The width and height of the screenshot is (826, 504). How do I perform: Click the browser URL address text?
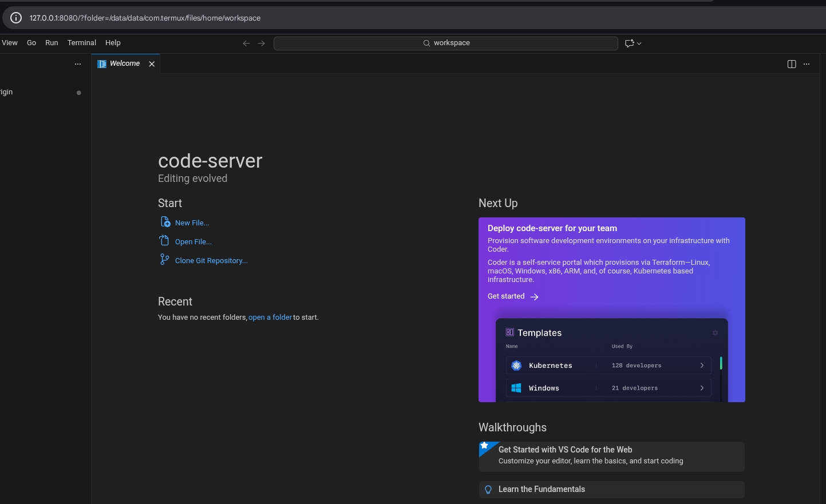145,18
